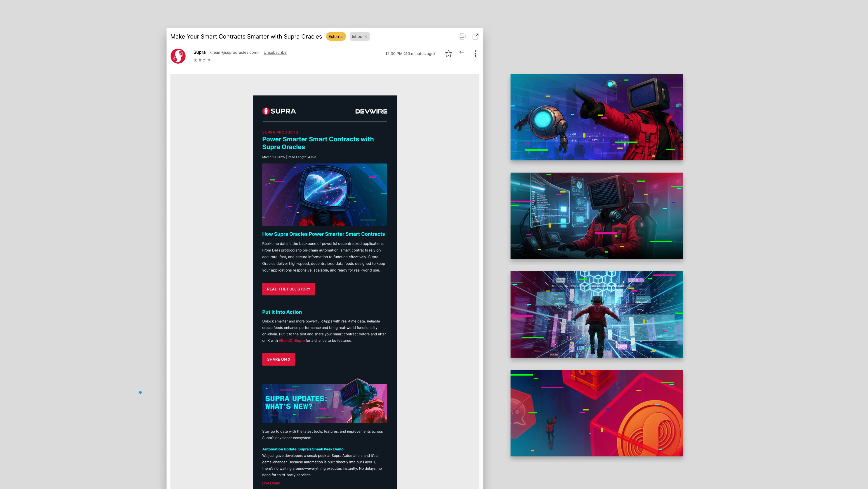Click the Supra sender avatar
This screenshot has width=868, height=489.
tap(178, 56)
